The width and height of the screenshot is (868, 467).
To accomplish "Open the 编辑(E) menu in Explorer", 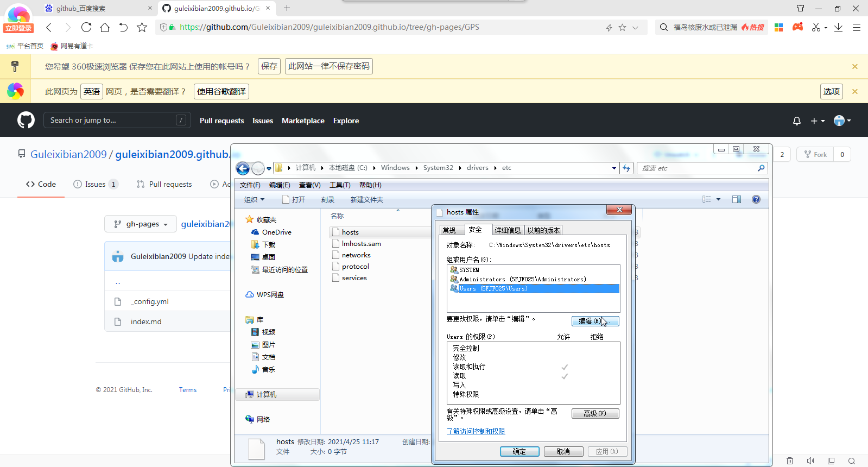I will click(280, 185).
